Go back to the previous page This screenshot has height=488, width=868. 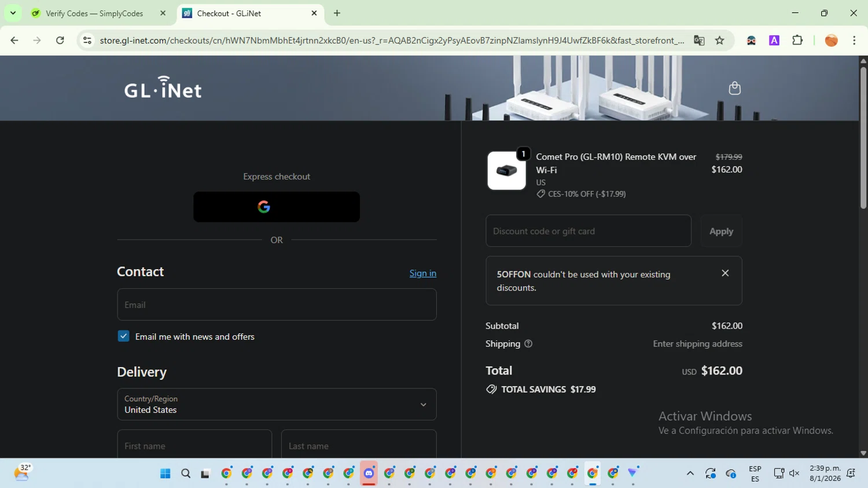pos(14,41)
